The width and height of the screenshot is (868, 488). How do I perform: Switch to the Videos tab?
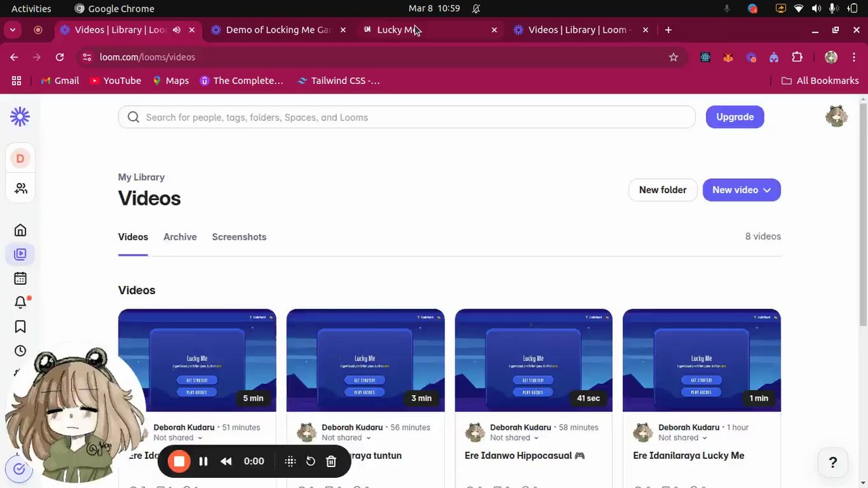click(x=133, y=237)
